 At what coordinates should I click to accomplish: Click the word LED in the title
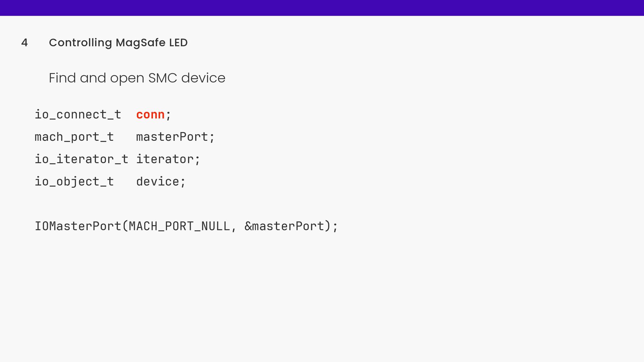click(x=178, y=43)
